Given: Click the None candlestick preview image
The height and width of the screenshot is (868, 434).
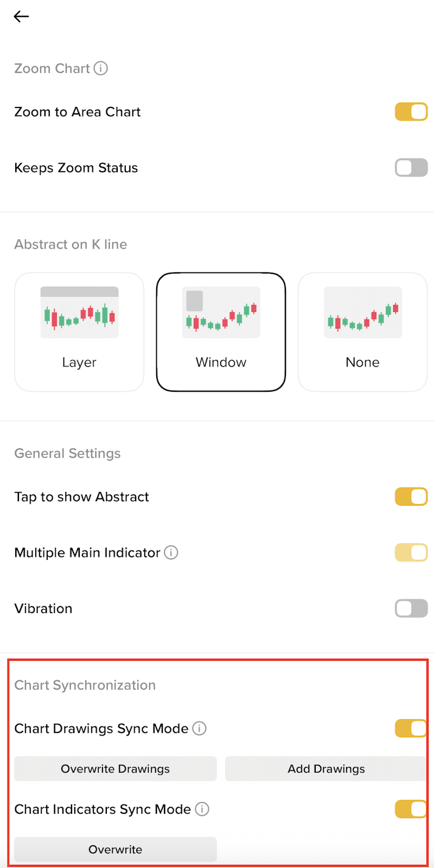Looking at the screenshot, I should 363,312.
